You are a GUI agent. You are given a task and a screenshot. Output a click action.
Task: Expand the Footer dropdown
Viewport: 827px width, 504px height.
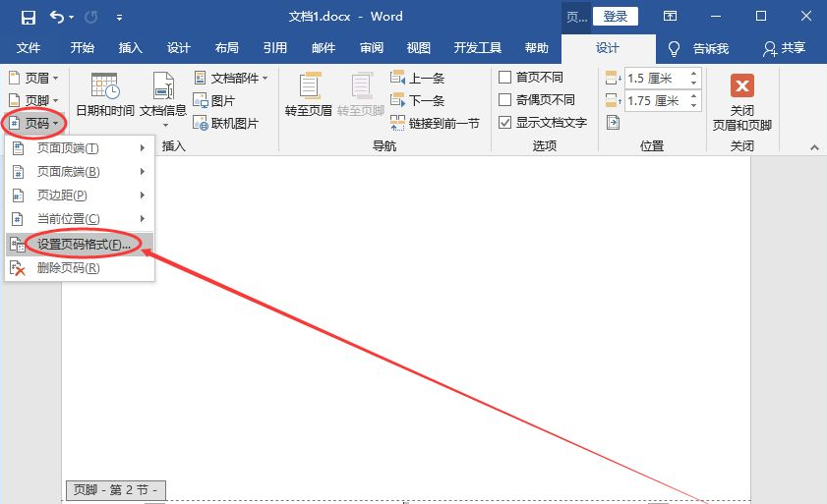click(x=33, y=100)
